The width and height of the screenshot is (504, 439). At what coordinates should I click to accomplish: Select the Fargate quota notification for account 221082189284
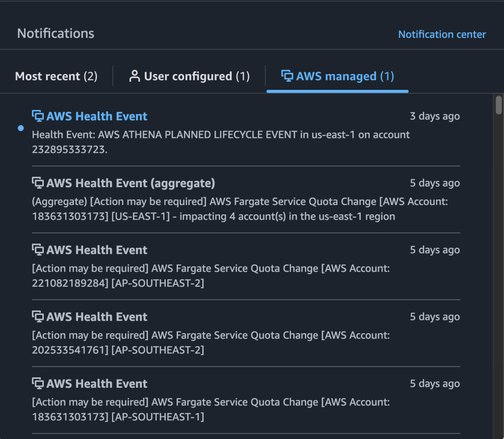(x=96, y=250)
